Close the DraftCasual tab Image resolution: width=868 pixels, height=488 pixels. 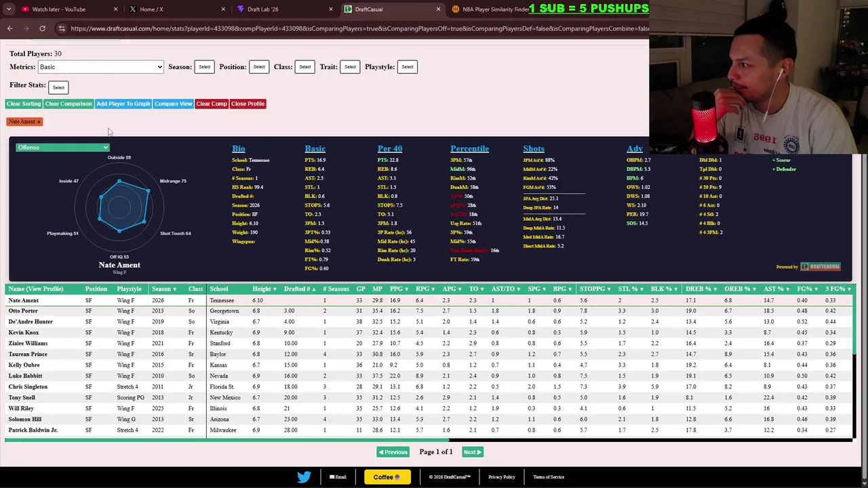click(x=438, y=9)
